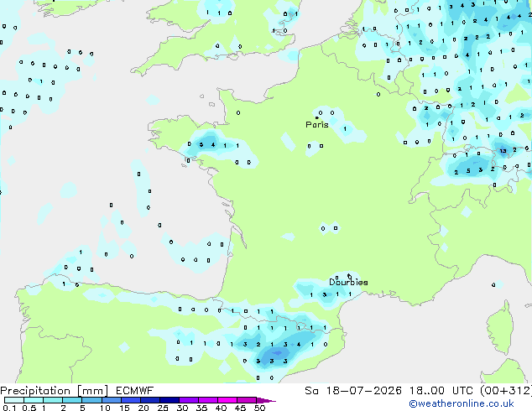The width and height of the screenshot is (532, 411).
Task: Click the '50' legend scale value
Action: [259, 408]
